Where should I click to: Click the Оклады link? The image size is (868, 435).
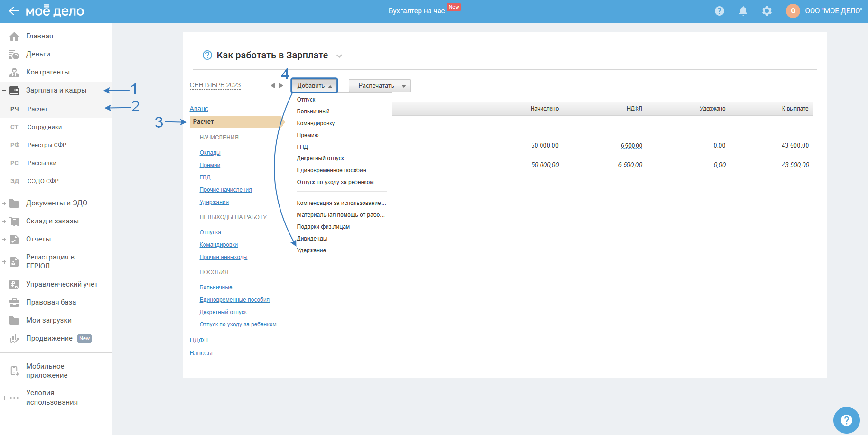click(210, 153)
